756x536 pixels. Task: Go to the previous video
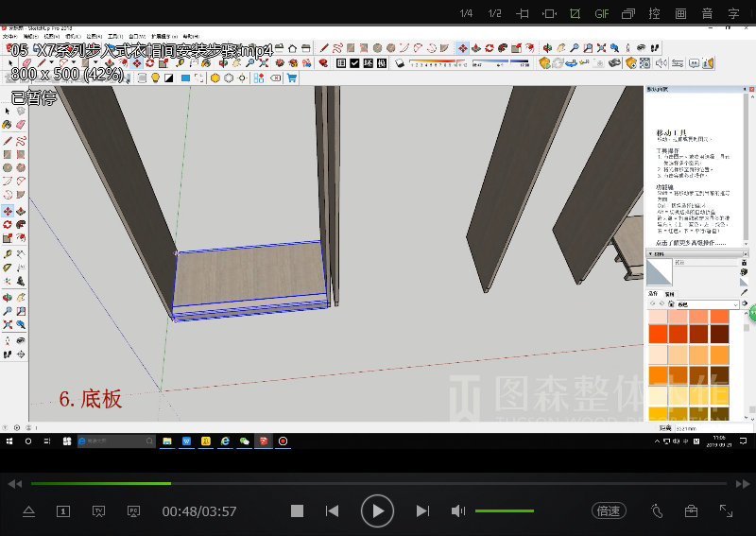pos(332,511)
